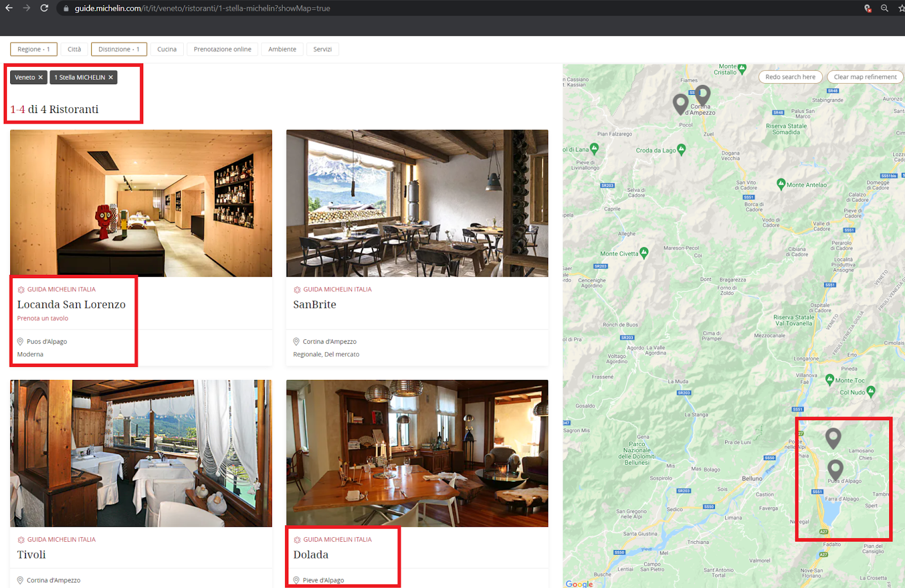Image resolution: width=905 pixels, height=588 pixels.
Task: Open the Dolada restaurant photo
Action: (417, 453)
